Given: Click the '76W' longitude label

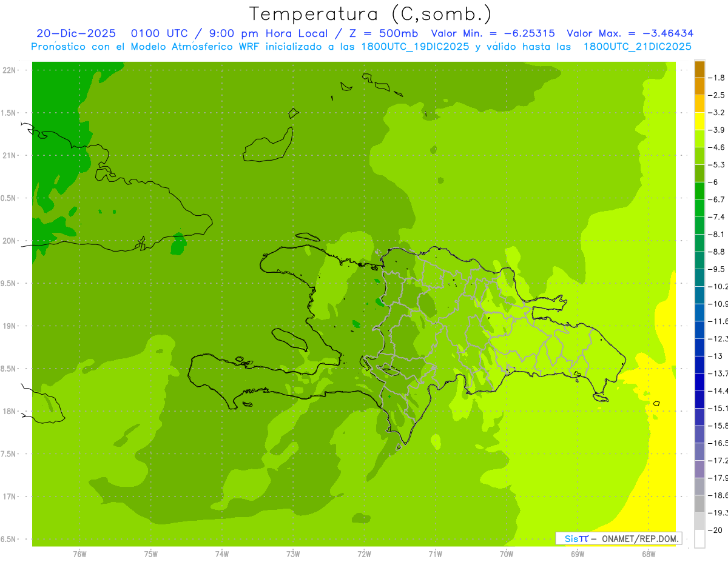Looking at the screenshot, I should click(x=79, y=554).
